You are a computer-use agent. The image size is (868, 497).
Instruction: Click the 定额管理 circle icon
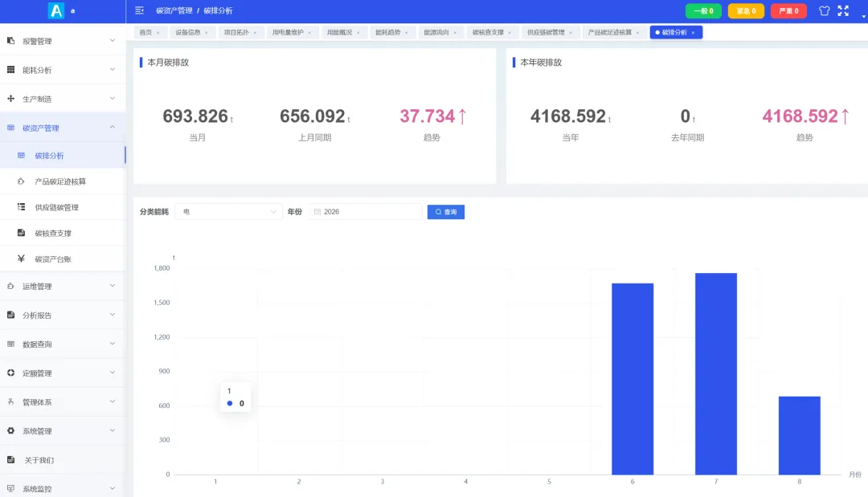[10, 373]
